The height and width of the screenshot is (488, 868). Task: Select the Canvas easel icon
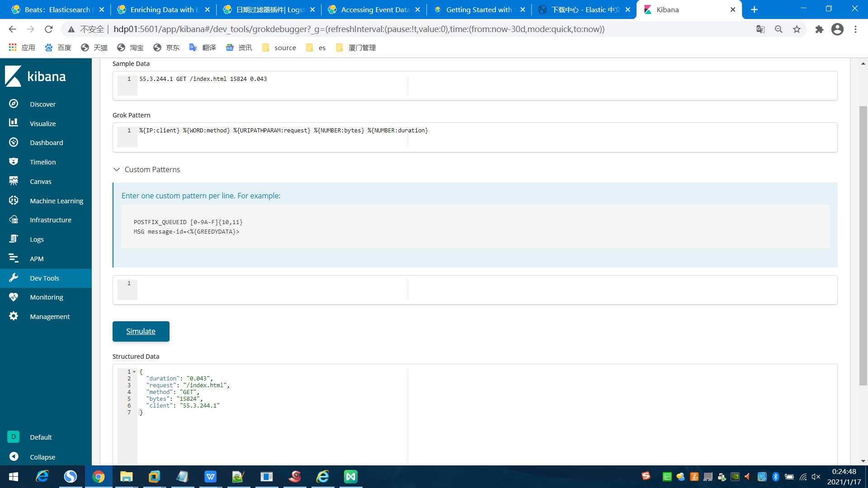coord(14,181)
